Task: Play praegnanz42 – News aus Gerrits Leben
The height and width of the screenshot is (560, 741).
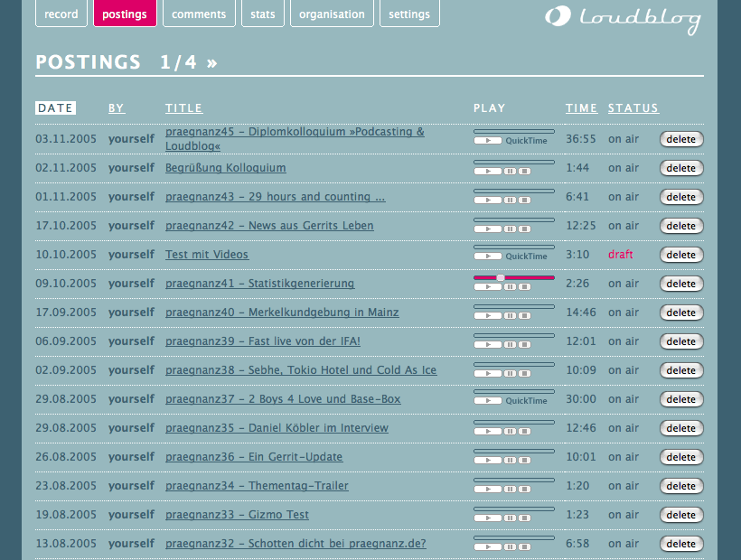Action: [488, 229]
